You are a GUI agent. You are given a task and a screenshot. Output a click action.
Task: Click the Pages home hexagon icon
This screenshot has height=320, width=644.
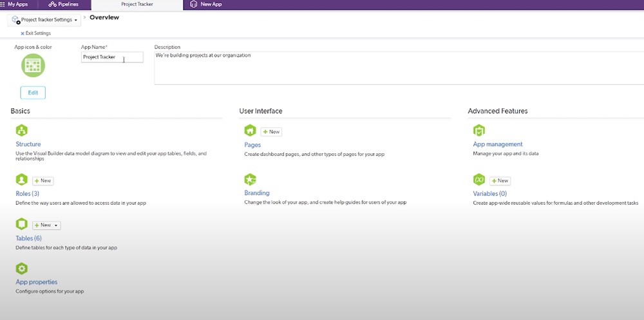click(x=250, y=131)
